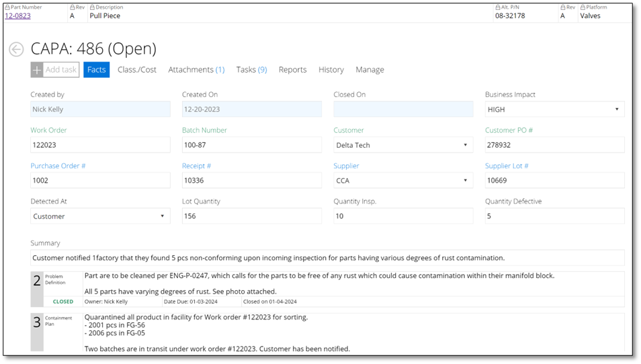Click lock icon beside Description header
Screen dimensions: 641x364
pos(92,7)
